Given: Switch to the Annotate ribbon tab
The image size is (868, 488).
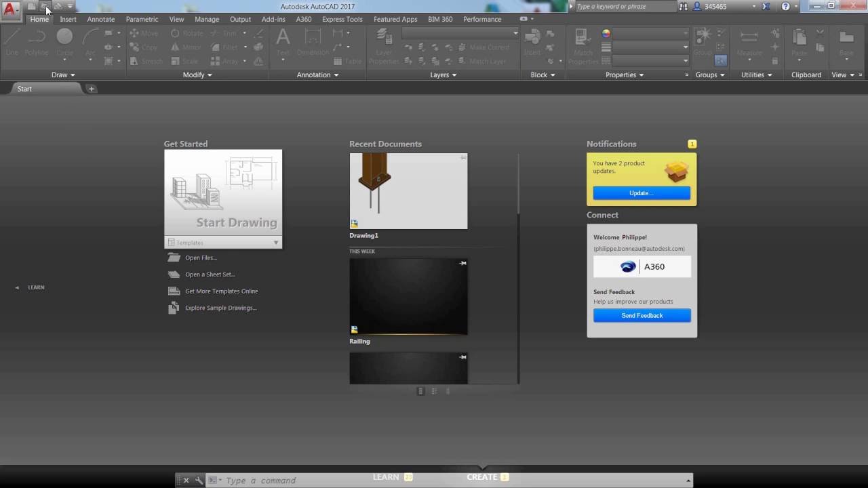Looking at the screenshot, I should (x=101, y=19).
